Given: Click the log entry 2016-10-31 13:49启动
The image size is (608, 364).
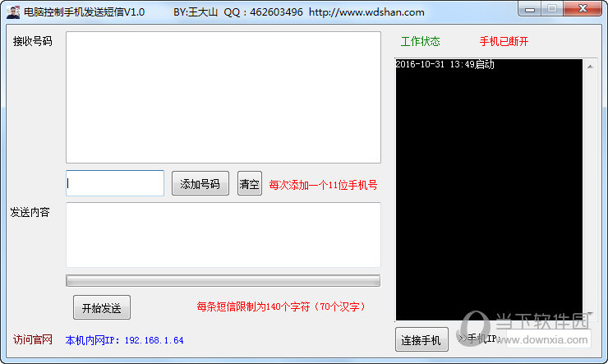Looking at the screenshot, I should [444, 64].
